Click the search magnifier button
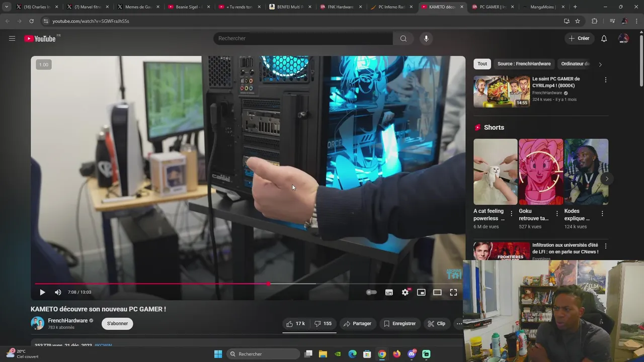644x362 pixels. 404,38
